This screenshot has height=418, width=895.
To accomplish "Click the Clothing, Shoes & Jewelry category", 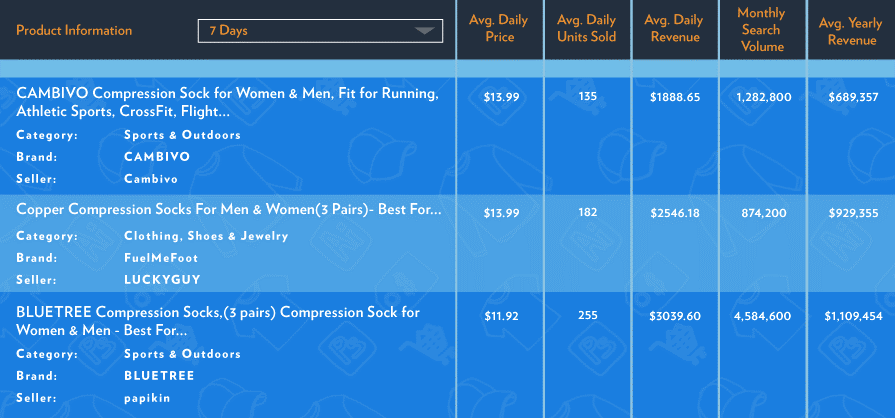I will click(x=206, y=236).
